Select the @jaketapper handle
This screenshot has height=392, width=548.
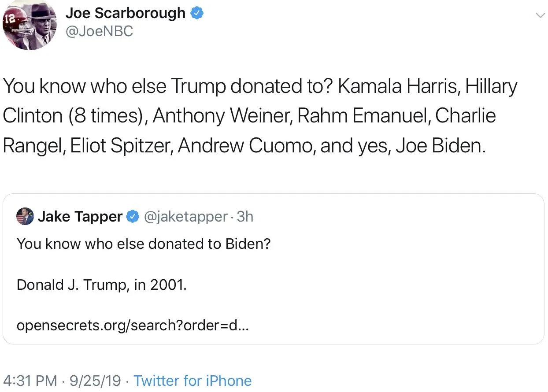[x=185, y=216]
